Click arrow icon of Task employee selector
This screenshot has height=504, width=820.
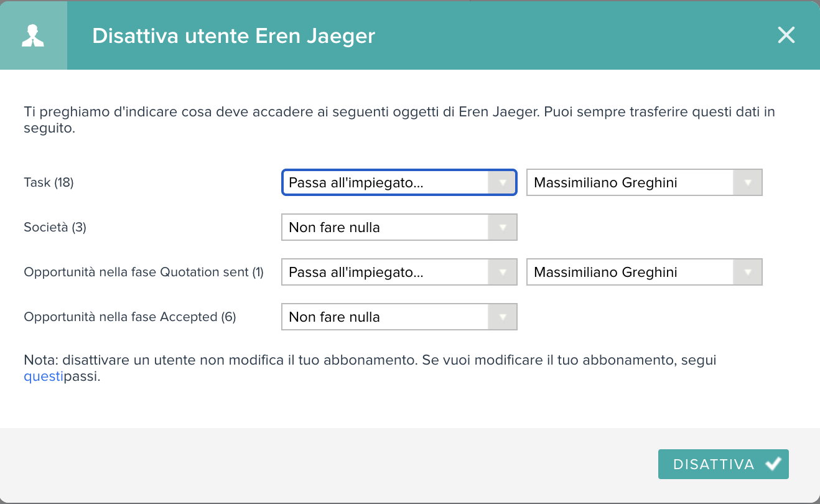pyautogui.click(x=748, y=183)
